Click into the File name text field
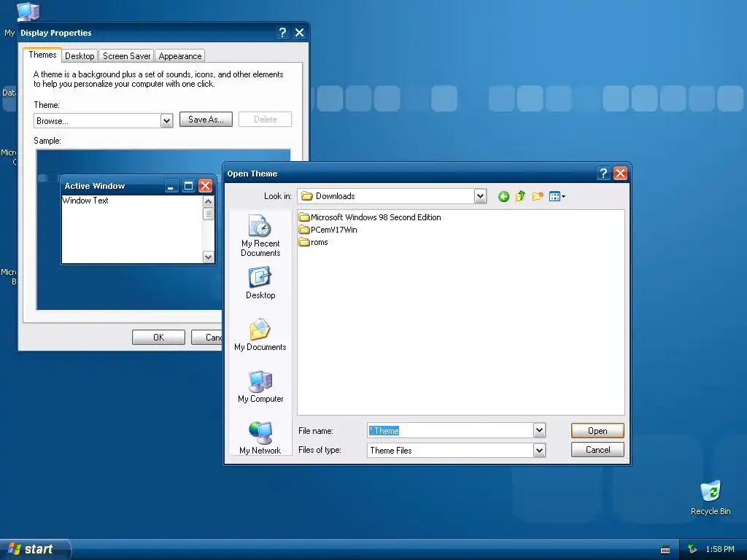This screenshot has width=747, height=560. [450, 430]
